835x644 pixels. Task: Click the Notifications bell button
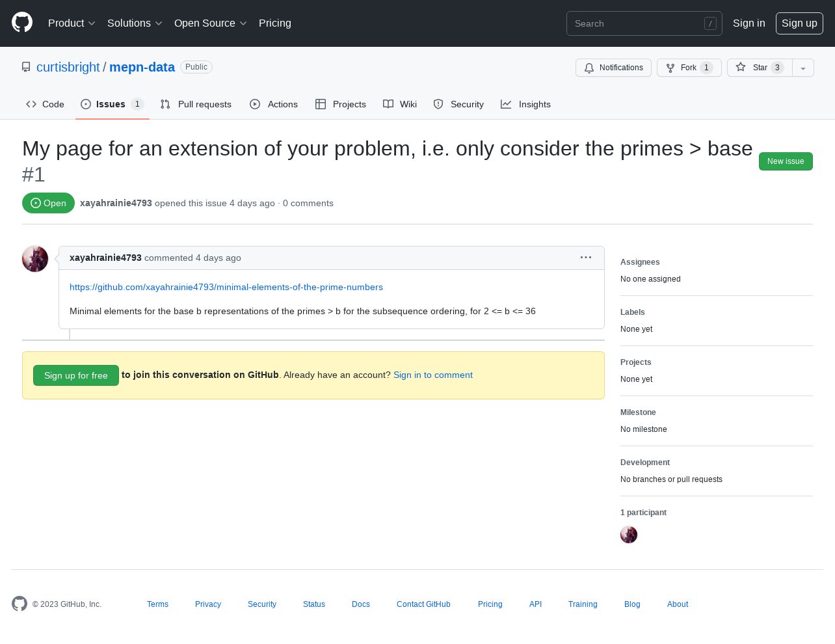tap(613, 68)
